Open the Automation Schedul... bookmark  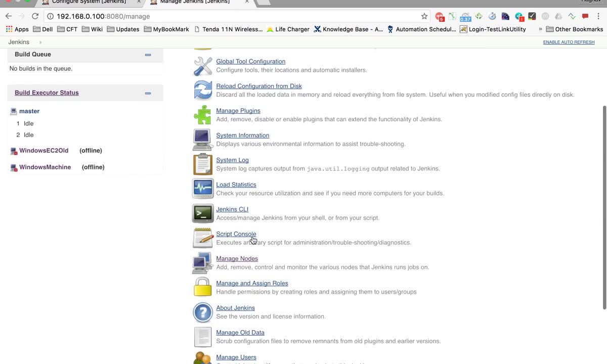click(x=421, y=29)
